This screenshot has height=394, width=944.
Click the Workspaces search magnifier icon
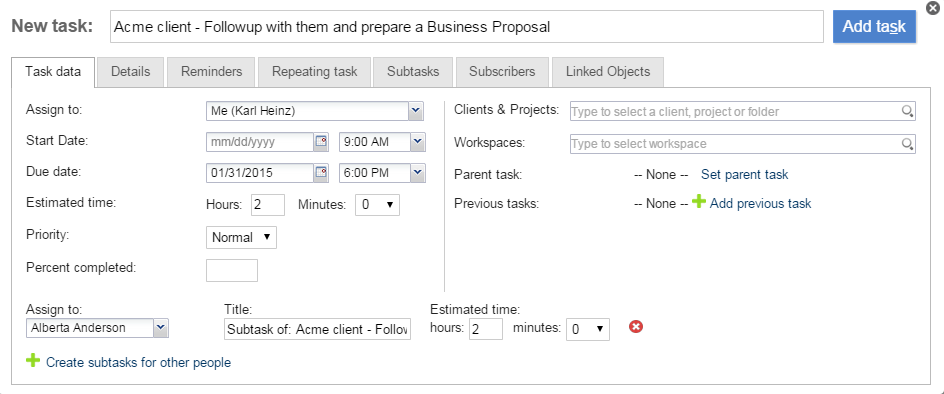(907, 144)
